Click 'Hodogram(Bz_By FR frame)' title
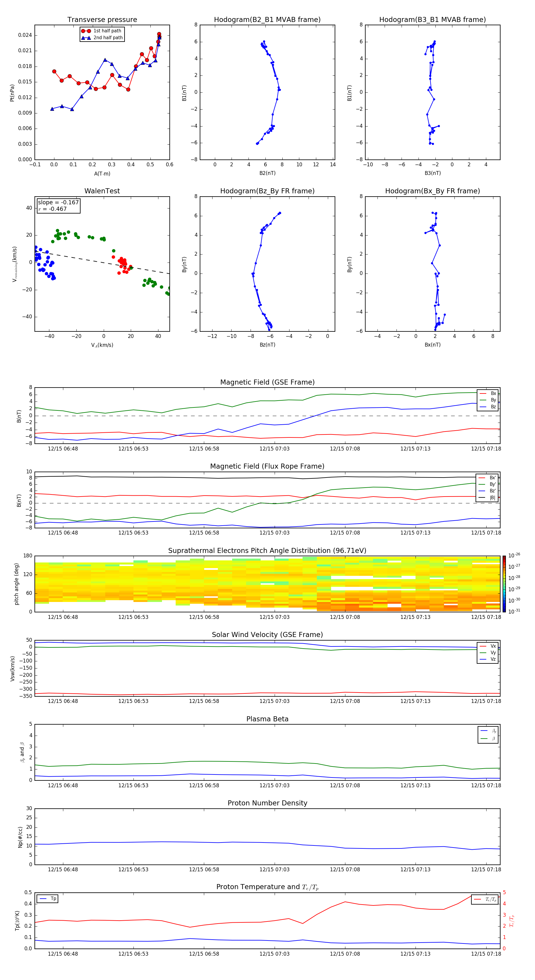This screenshot has width=535, height=980. pyautogui.click(x=267, y=191)
